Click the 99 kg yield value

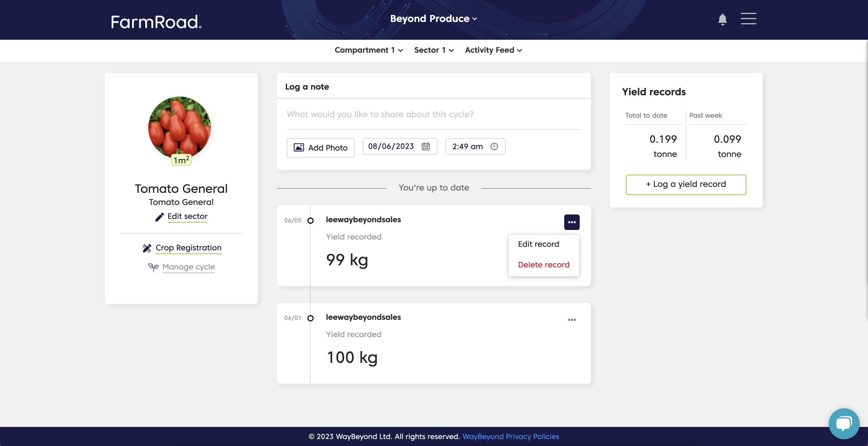[347, 260]
